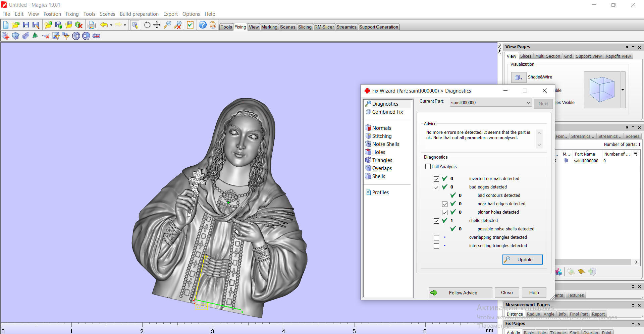
Task: Open the view cube orientation dropdown arrow
Action: (623, 90)
